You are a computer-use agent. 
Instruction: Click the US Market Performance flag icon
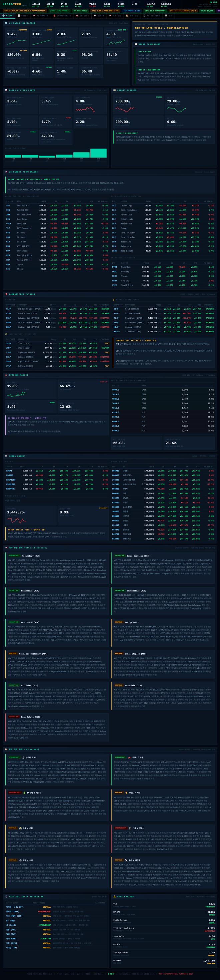click(6, 172)
